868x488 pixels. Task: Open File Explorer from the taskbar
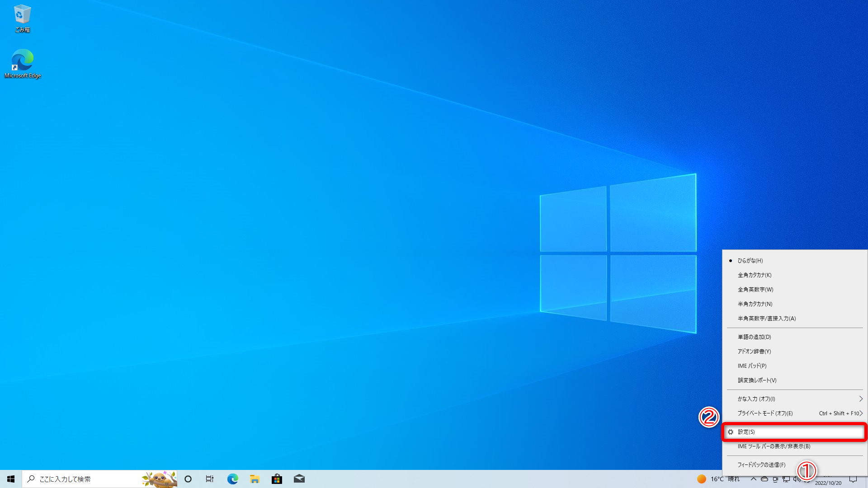(255, 479)
